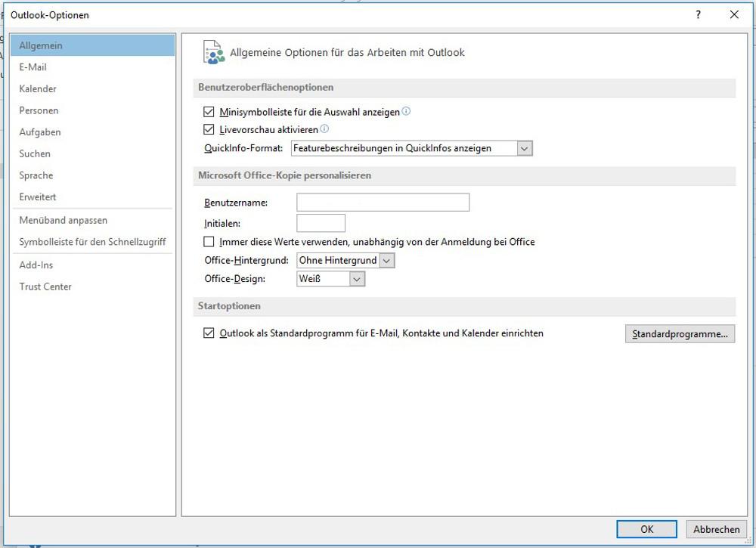The image size is (756, 548).
Task: Click the info icon beside Minisymbolleiste option
Action: point(407,111)
